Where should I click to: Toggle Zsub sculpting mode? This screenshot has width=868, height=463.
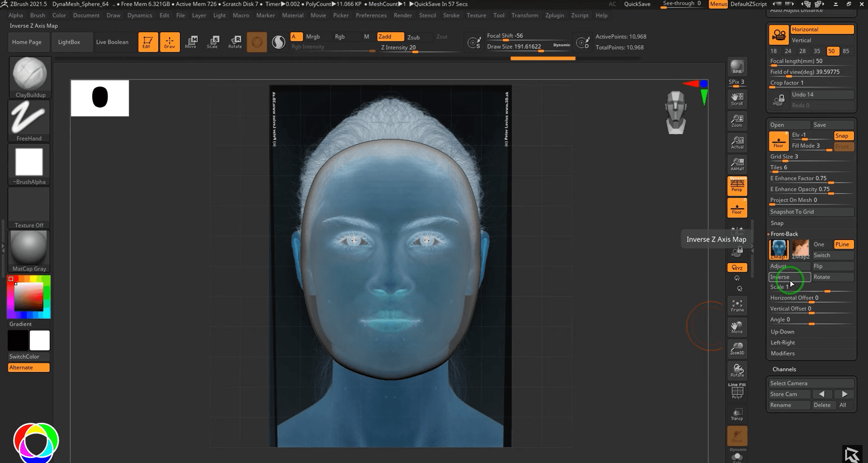point(413,37)
